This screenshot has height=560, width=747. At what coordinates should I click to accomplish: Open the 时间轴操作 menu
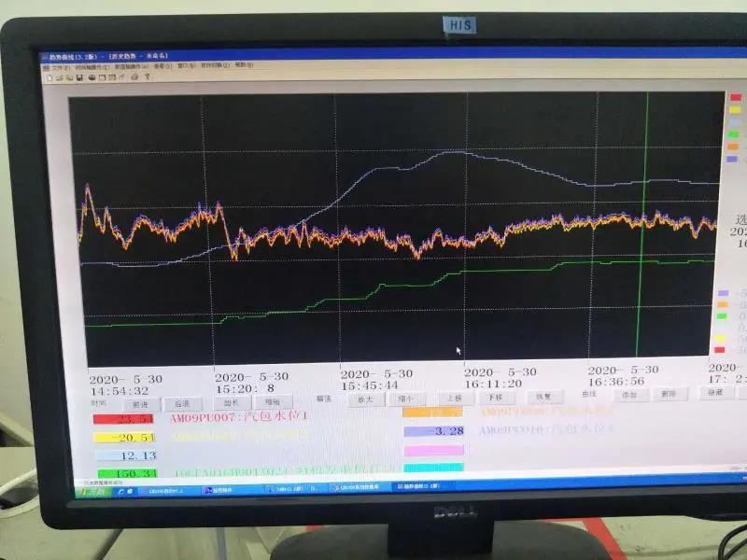[x=92, y=67]
